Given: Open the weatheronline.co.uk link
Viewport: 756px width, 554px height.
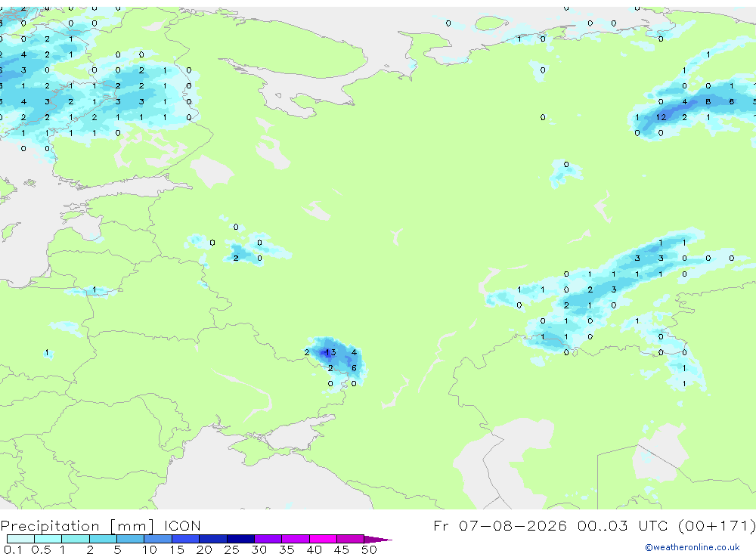Looking at the screenshot, I should pos(692,547).
